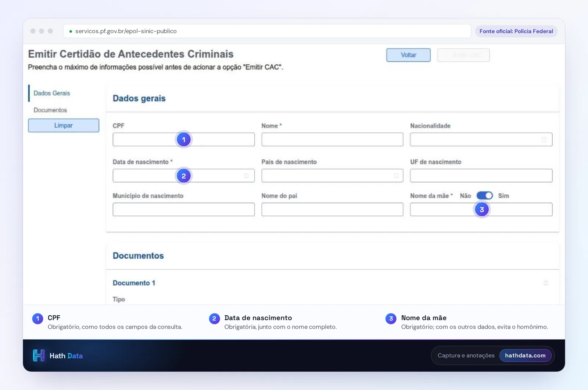This screenshot has height=390, width=588.
Task: Click the Tipo label under Documento 1
Action: tap(119, 299)
